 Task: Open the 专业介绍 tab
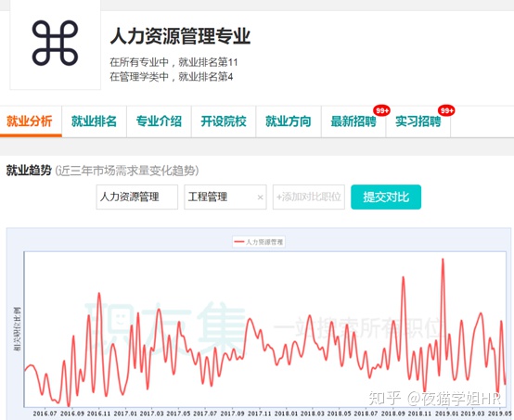[x=159, y=121]
